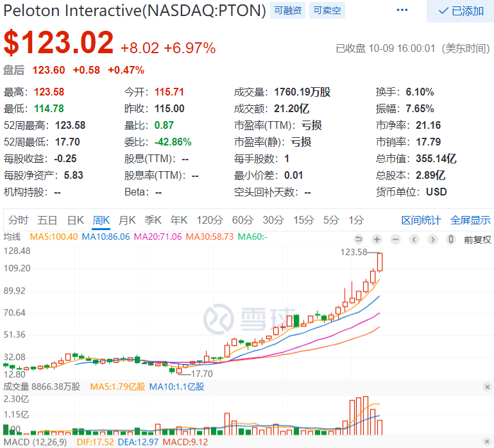
Task: Click the $123.02 current price
Action: 58,42
